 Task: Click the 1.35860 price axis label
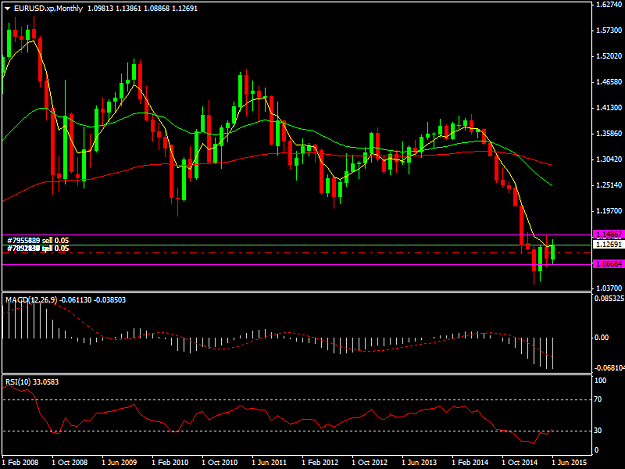(609, 133)
